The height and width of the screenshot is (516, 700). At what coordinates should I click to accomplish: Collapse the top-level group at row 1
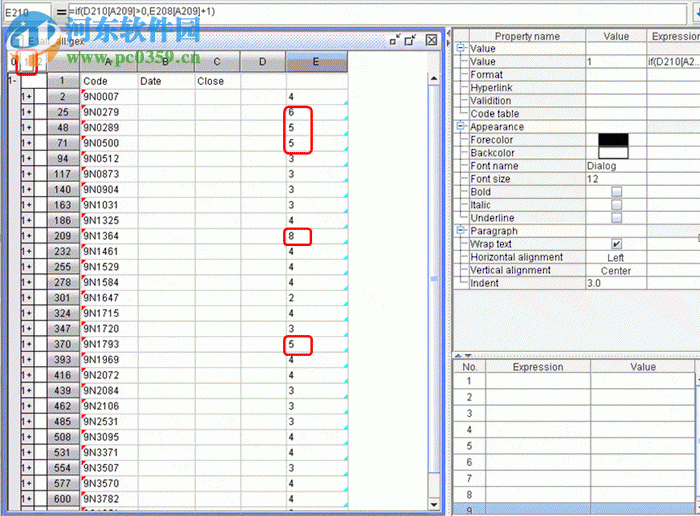[x=13, y=81]
